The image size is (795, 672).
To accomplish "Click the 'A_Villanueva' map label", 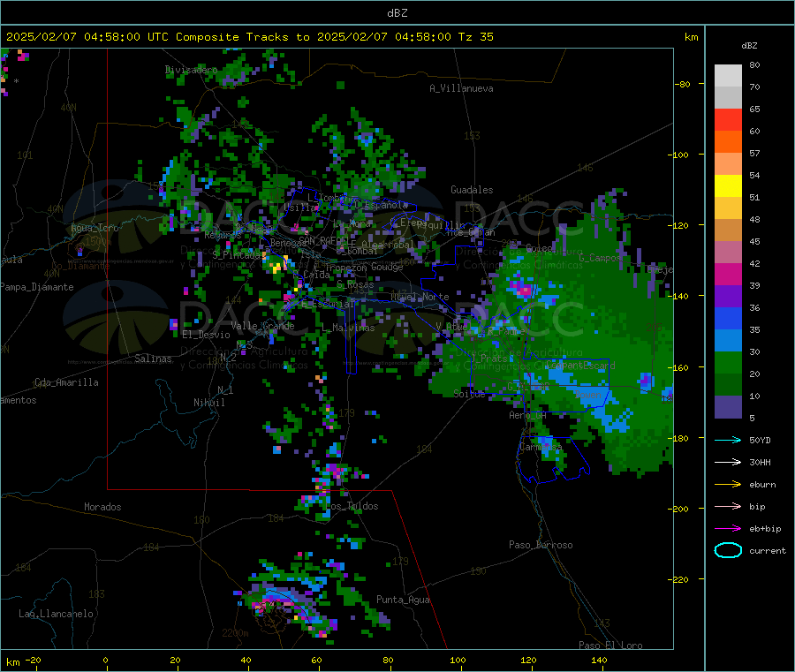I will point(461,88).
